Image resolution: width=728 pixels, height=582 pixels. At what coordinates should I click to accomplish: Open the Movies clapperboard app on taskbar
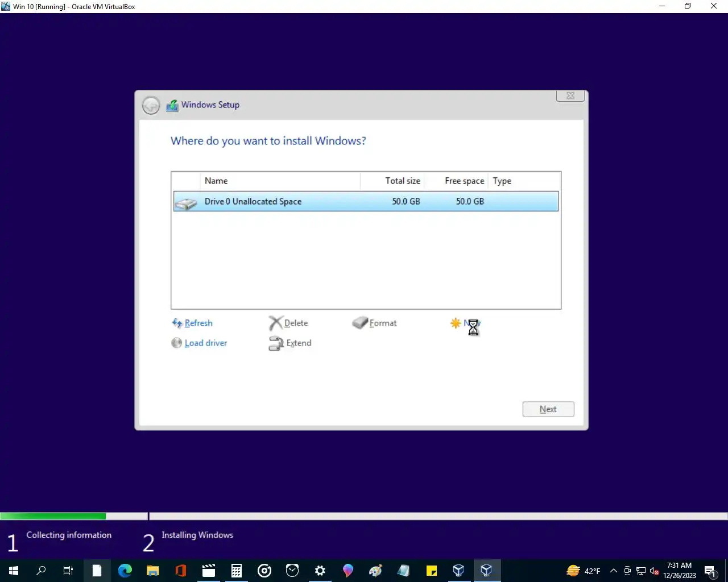208,570
